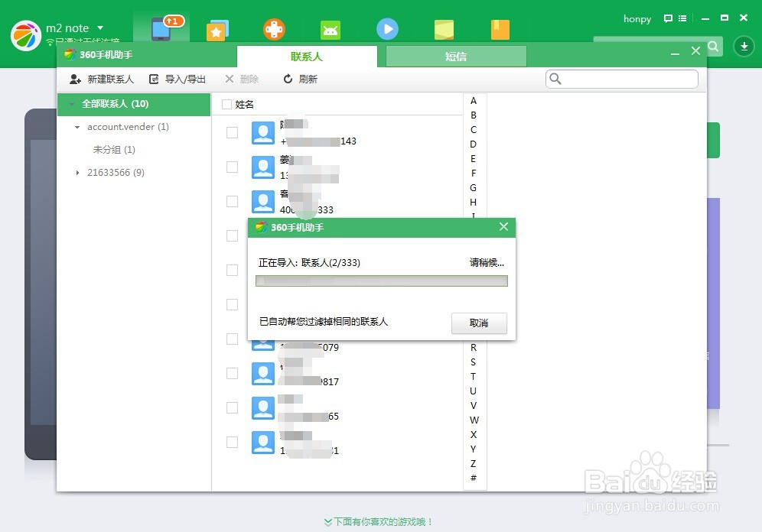This screenshot has width=762, height=532.
Task: Check the box for contact ending 079
Action: pyautogui.click(x=233, y=339)
